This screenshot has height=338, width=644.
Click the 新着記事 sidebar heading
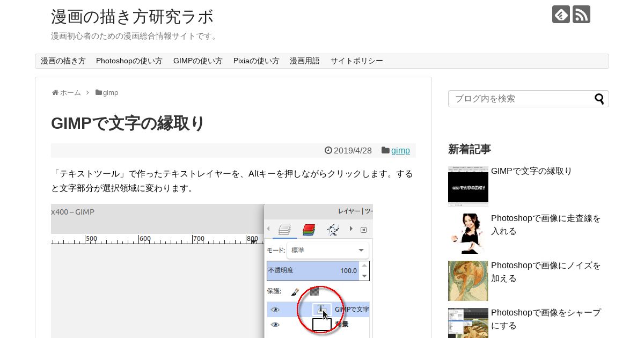[x=470, y=149]
